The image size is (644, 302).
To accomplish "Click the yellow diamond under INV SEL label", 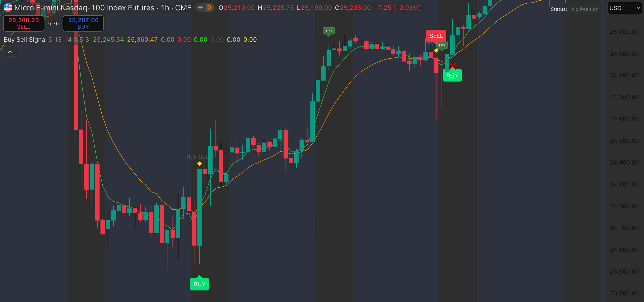I will click(199, 164).
